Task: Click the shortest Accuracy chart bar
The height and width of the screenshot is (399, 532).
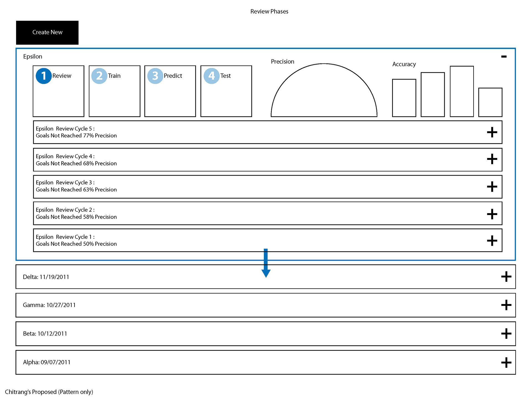Action: click(x=490, y=102)
